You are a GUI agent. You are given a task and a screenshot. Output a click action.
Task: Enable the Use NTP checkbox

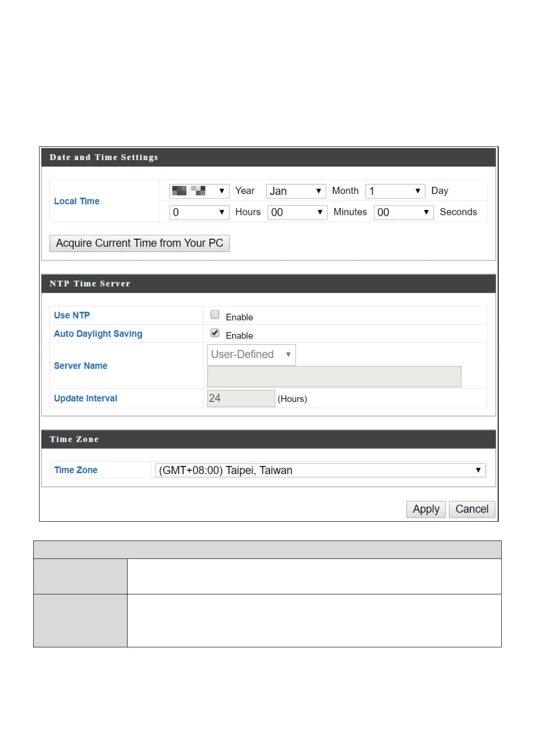coord(215,315)
